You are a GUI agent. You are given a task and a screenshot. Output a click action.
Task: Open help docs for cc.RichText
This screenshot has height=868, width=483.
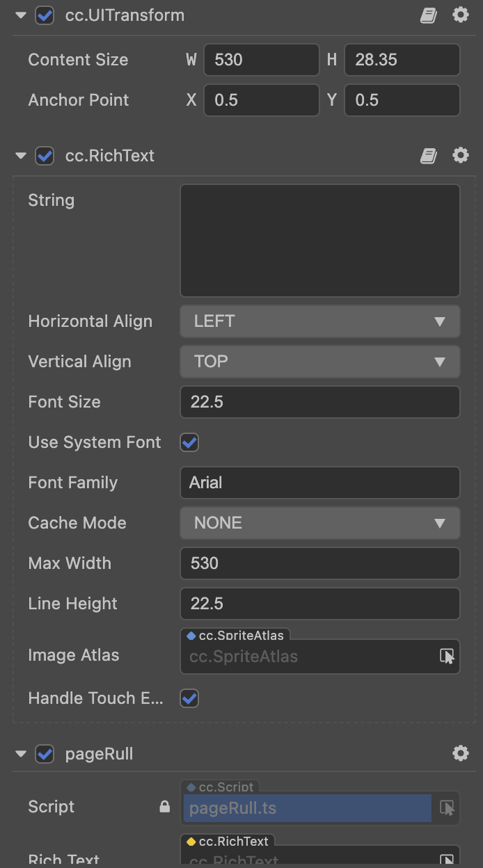click(x=429, y=156)
